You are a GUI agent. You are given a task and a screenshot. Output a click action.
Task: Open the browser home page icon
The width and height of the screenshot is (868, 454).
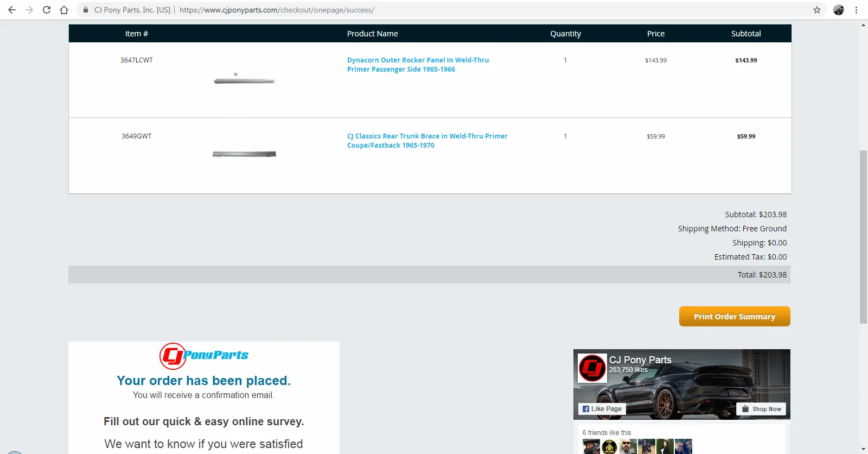click(x=64, y=10)
